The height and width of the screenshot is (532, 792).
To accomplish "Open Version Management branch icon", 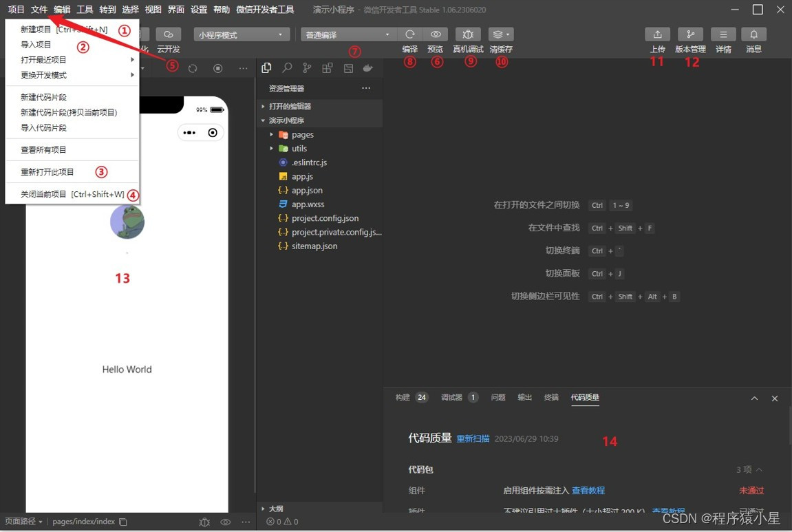I will click(690, 34).
